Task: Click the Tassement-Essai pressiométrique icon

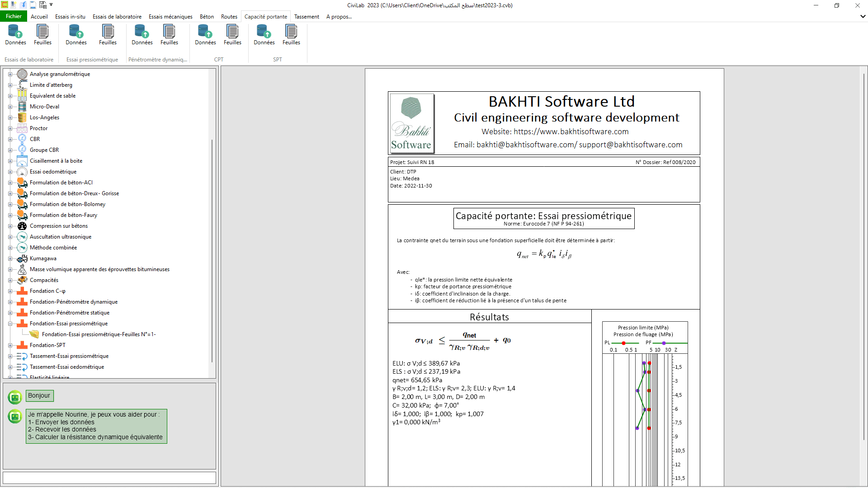Action: point(22,356)
